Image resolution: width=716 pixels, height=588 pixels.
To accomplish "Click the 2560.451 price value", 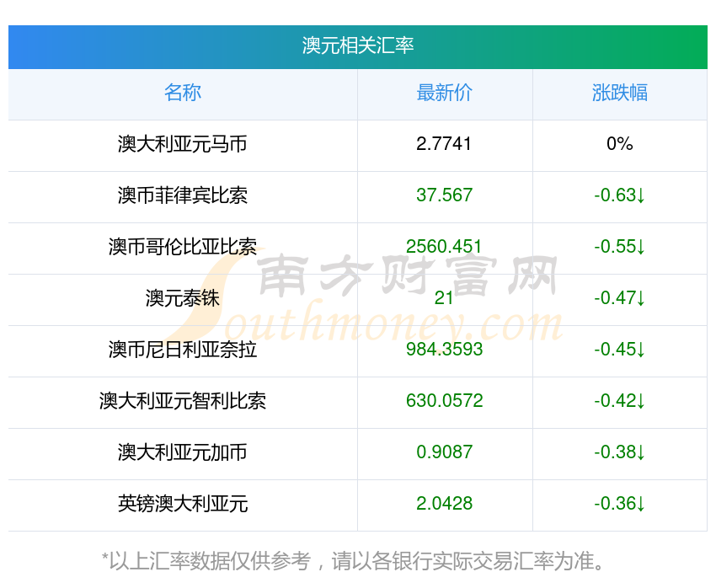I will pyautogui.click(x=444, y=247).
